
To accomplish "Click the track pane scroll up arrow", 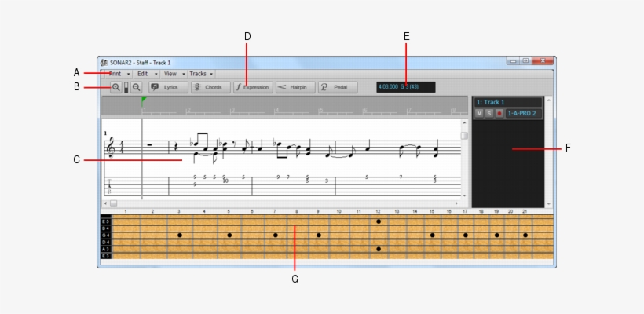I will (x=548, y=100).
